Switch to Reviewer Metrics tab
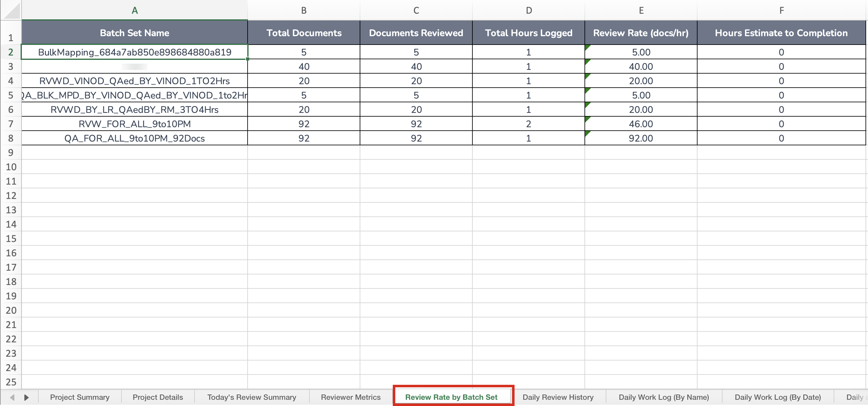This screenshot has height=406, width=868. [x=350, y=397]
